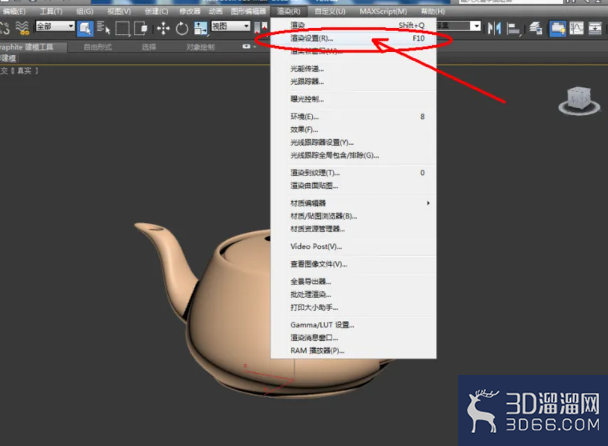608x446 pixels.
Task: Choose 打印大小助手... from the menu
Action: [x=353, y=308]
